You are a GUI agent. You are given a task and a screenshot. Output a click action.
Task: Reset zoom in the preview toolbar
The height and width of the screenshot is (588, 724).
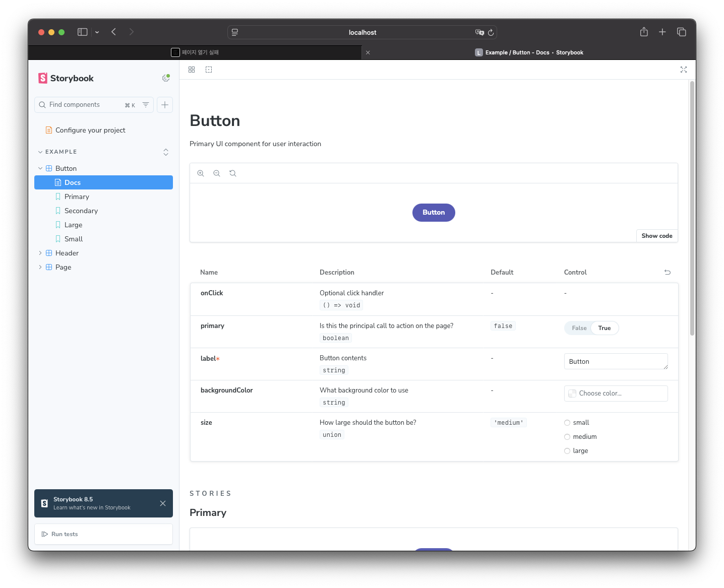(x=233, y=173)
